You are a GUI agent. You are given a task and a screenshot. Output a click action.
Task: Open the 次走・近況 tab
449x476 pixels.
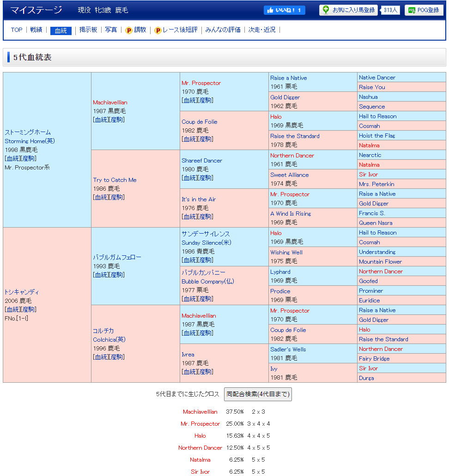click(x=262, y=30)
